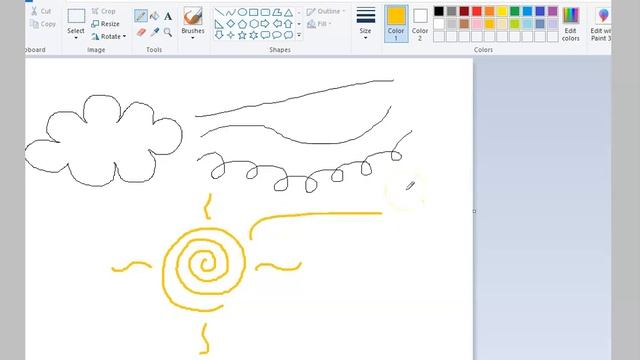Choose the gold color swatch in second row
Image resolution: width=640 pixels, height=360 pixels.
pos(489,24)
